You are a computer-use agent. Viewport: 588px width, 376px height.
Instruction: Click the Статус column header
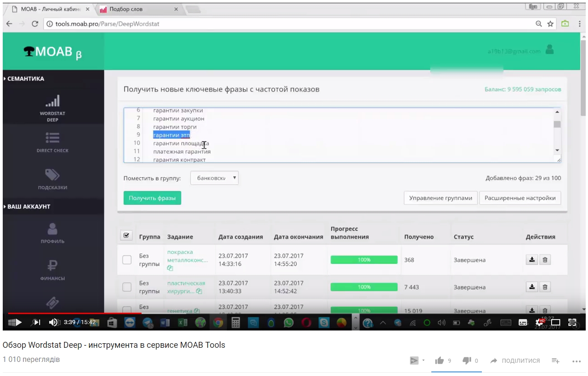tap(464, 237)
